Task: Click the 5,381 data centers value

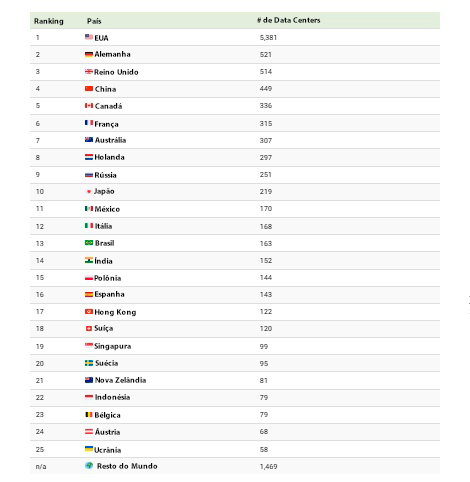Action: click(268, 38)
